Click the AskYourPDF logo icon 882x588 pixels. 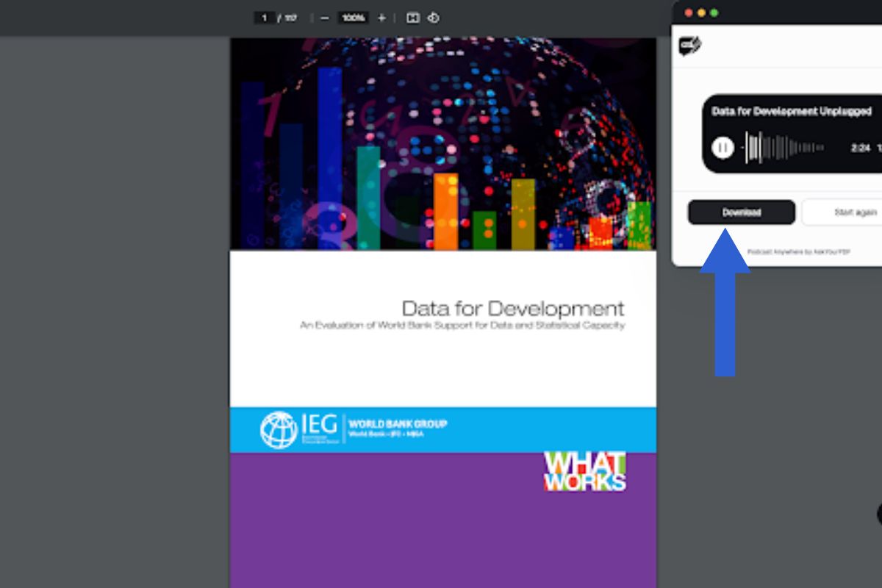coord(689,46)
